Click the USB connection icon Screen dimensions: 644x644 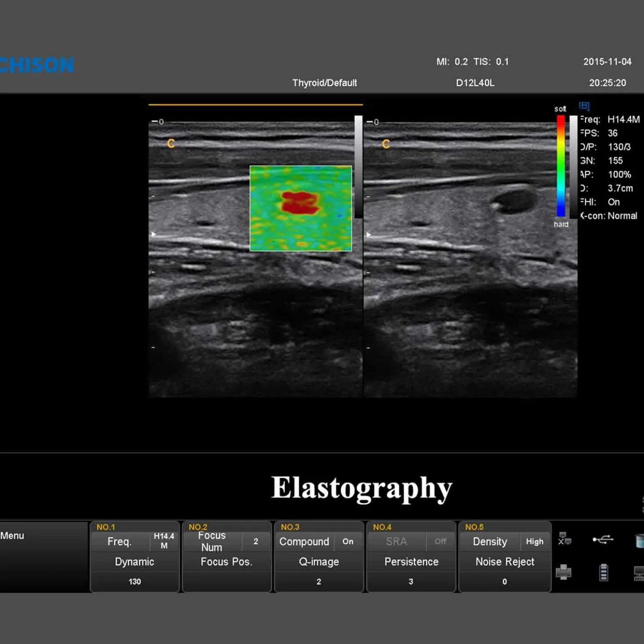pos(603,539)
